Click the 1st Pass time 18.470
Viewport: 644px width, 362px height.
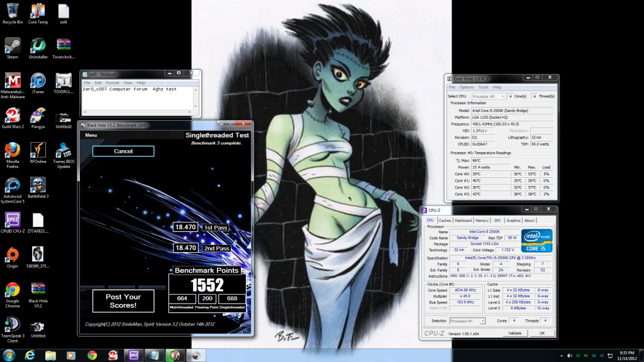pyautogui.click(x=186, y=227)
